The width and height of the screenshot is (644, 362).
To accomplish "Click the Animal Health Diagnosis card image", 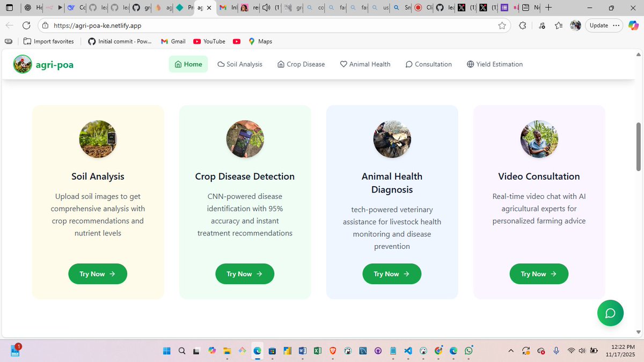I will pos(392,139).
